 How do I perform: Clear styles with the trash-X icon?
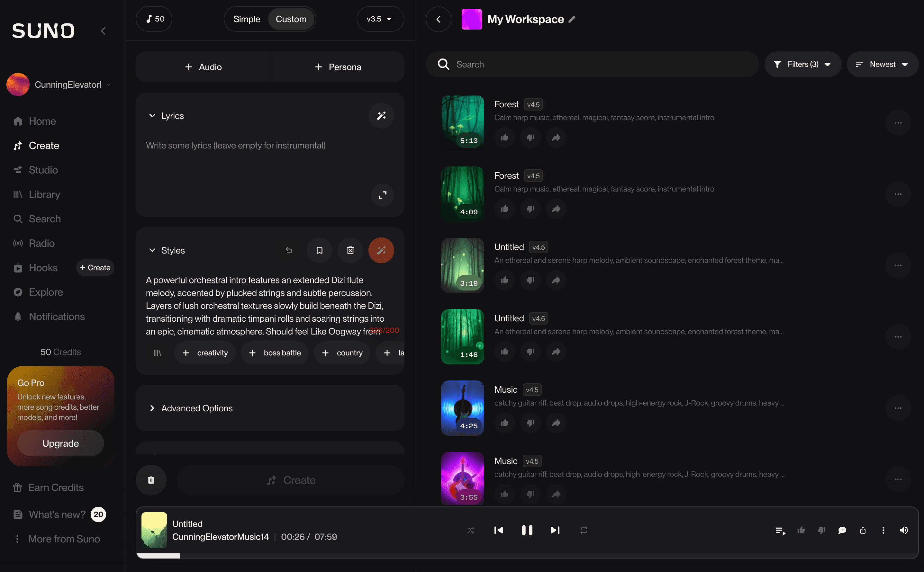[350, 250]
